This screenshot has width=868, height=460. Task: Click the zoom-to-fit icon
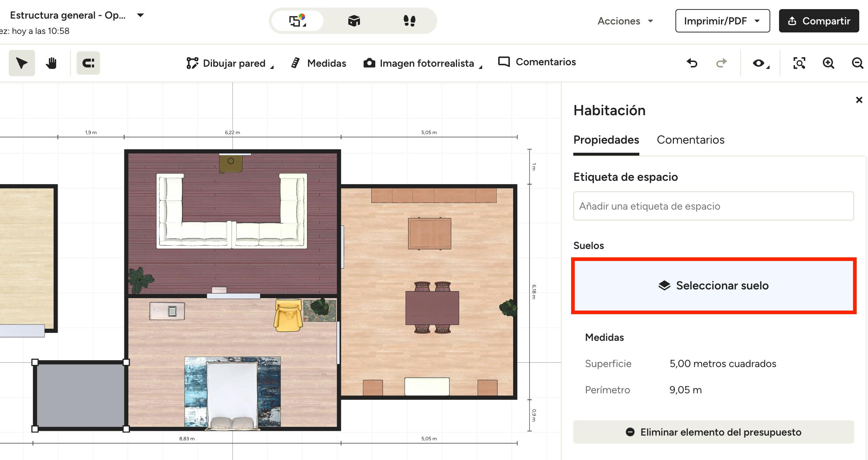pyautogui.click(x=799, y=63)
